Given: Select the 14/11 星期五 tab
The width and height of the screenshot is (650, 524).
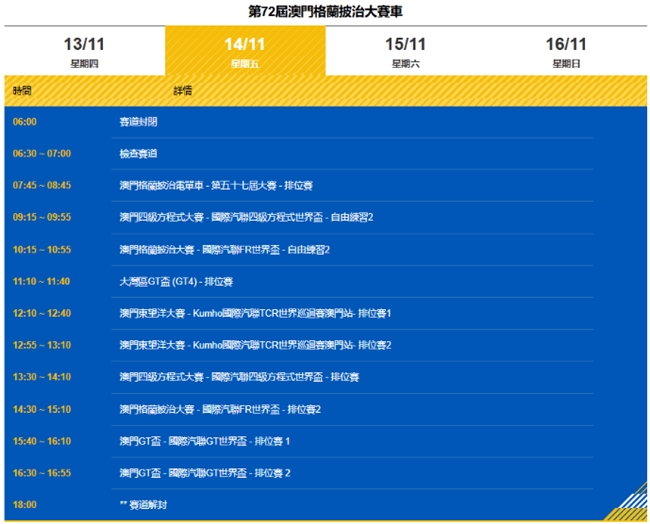Looking at the screenshot, I should pos(244,51).
